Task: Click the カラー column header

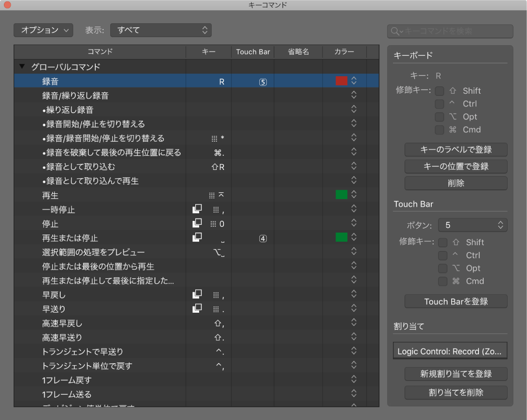Action: (x=344, y=51)
